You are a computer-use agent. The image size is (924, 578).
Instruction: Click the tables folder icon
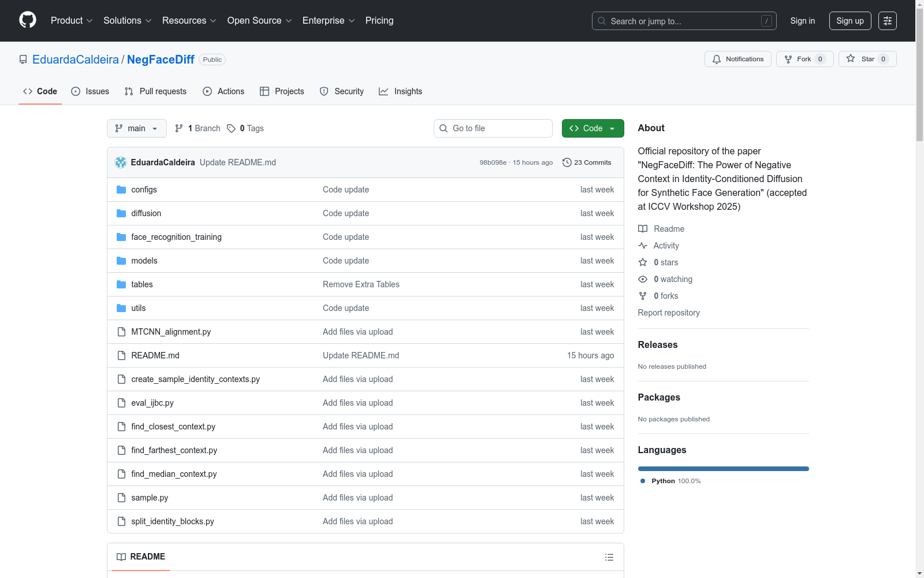pyautogui.click(x=121, y=284)
